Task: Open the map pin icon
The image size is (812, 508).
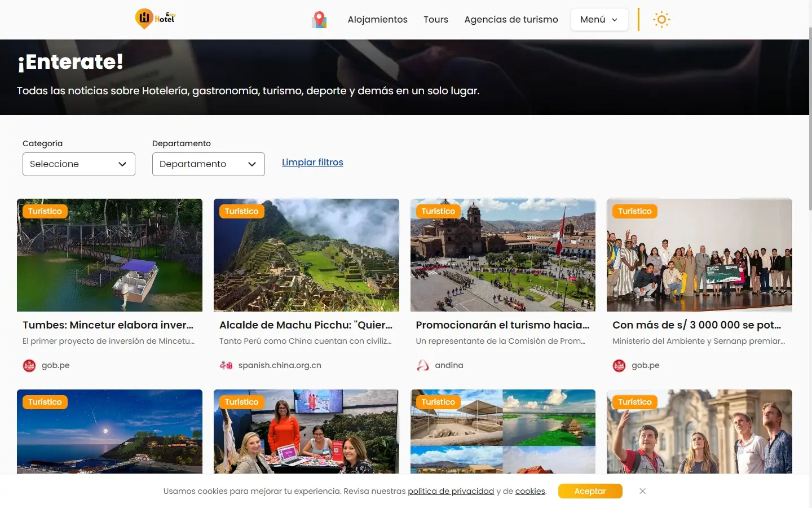Action: point(319,20)
